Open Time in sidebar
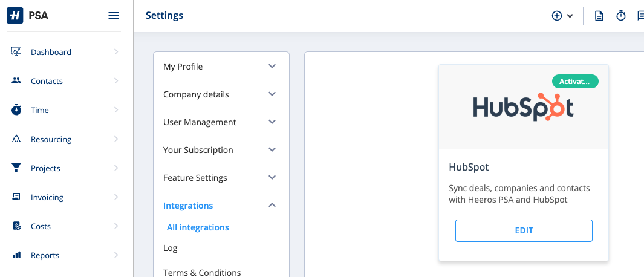The height and width of the screenshot is (277, 644). [x=40, y=110]
